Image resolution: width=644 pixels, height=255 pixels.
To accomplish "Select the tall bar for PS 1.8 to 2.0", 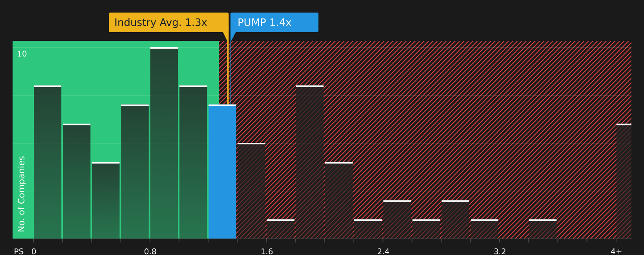I will [x=310, y=162].
